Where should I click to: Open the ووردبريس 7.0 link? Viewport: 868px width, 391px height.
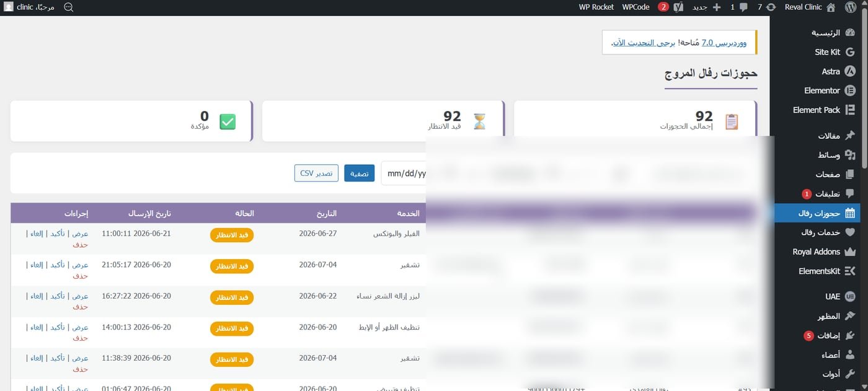[x=725, y=43]
